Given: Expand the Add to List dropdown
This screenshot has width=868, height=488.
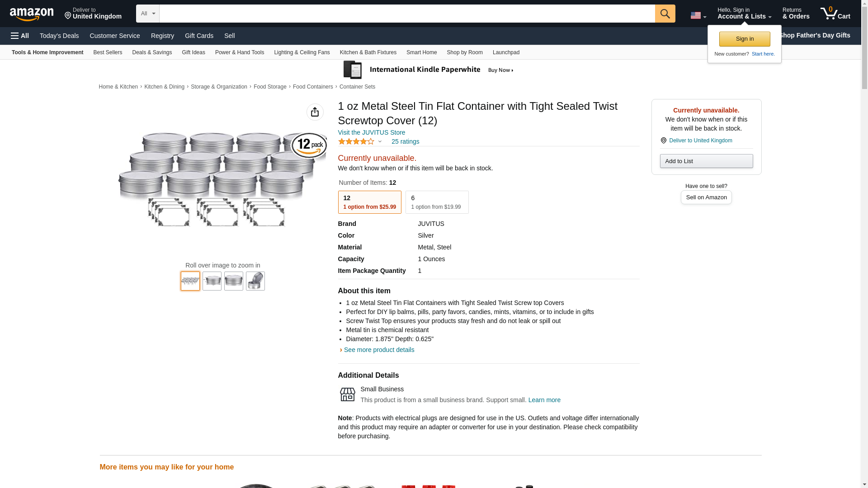Looking at the screenshot, I should 706,161.
